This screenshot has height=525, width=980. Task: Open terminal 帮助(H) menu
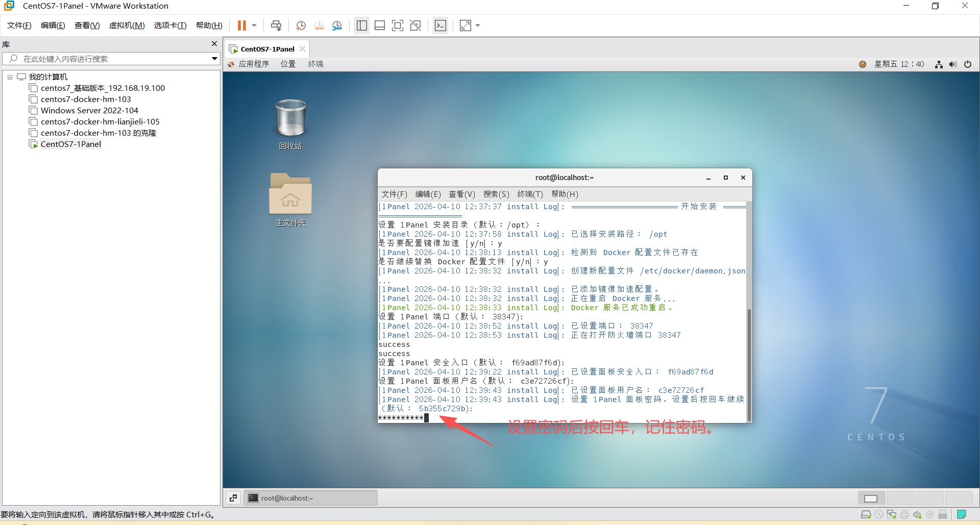(x=565, y=194)
